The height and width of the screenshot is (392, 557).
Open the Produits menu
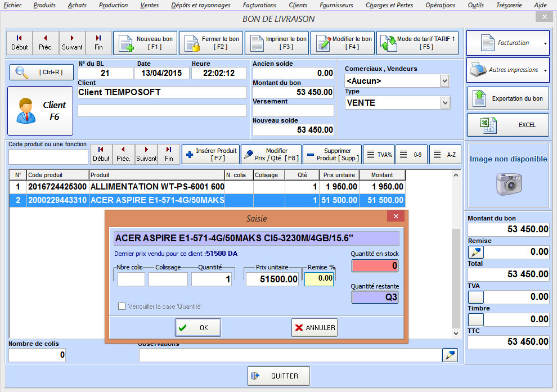(x=44, y=5)
